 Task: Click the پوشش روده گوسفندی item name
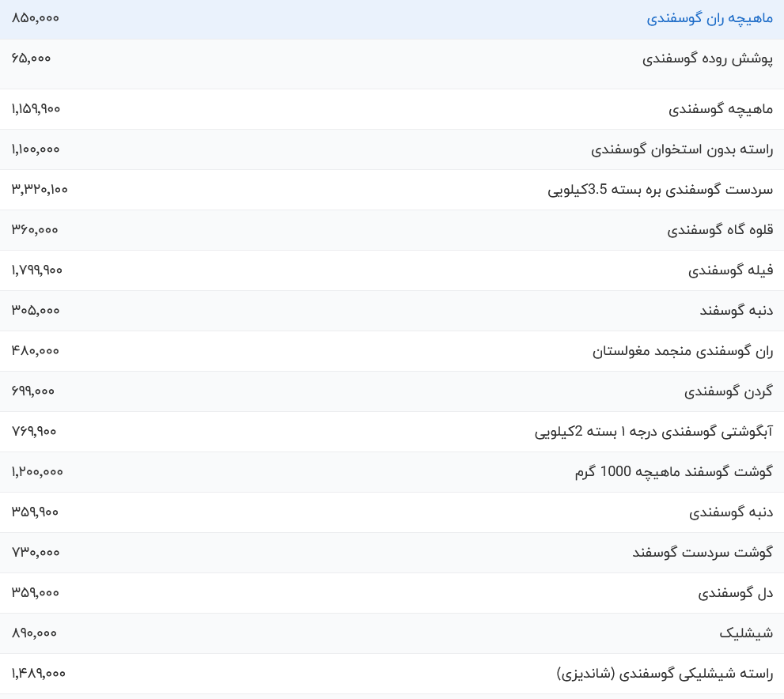(707, 59)
